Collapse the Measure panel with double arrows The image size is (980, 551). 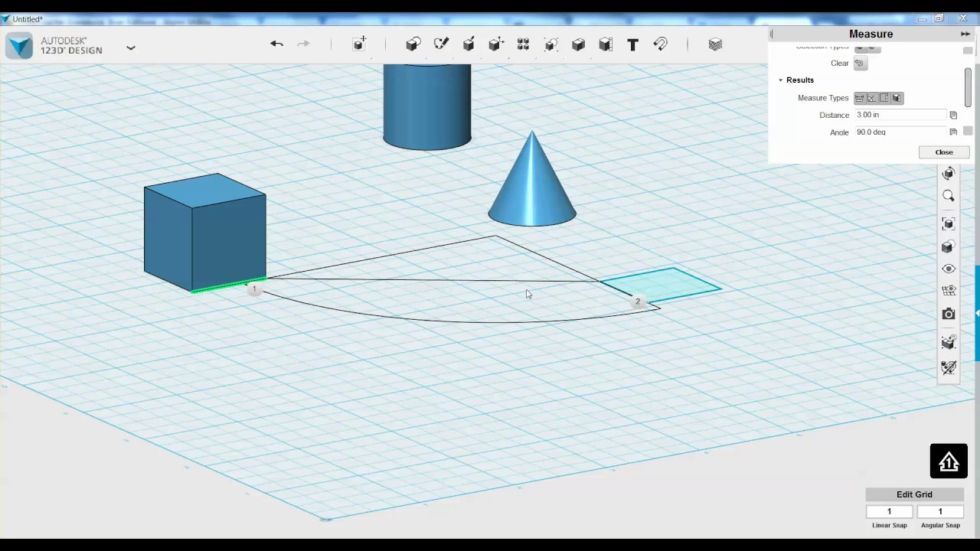point(965,34)
